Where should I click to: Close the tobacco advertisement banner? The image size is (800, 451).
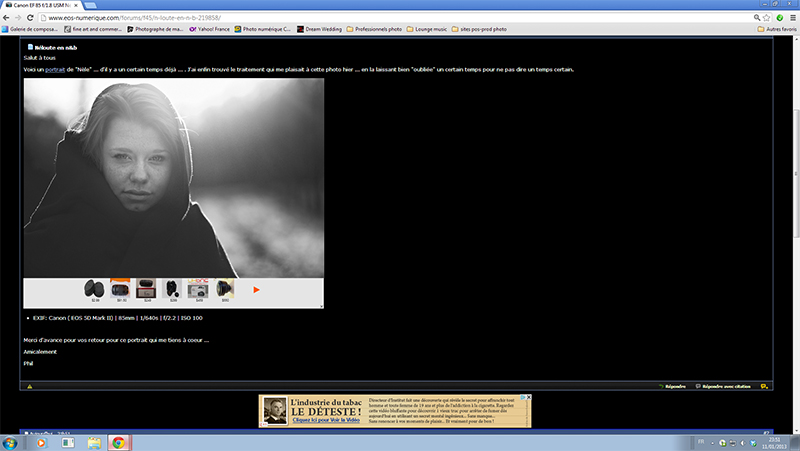527,397
